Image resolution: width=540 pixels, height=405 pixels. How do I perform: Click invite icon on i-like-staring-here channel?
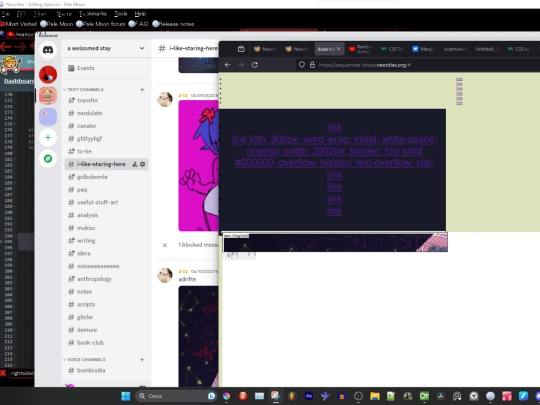tap(135, 164)
